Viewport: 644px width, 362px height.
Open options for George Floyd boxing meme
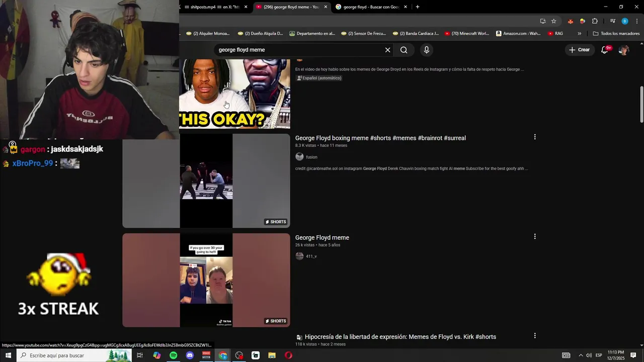tap(535, 137)
